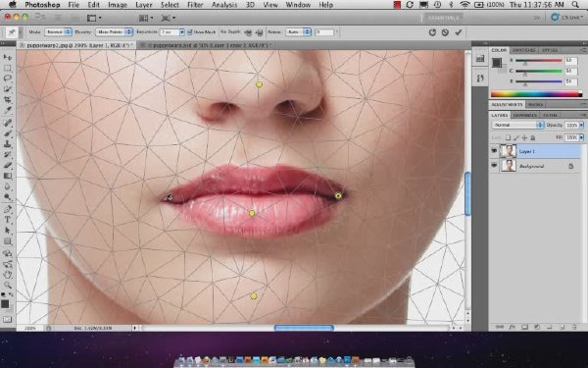Select the History Brush tool
Image resolution: width=588 pixels, height=368 pixels.
[x=8, y=154]
